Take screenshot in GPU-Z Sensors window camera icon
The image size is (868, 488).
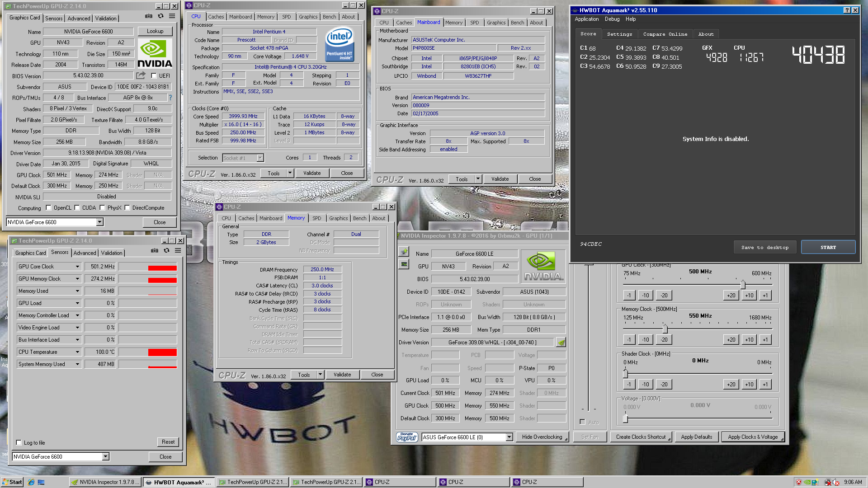155,251
